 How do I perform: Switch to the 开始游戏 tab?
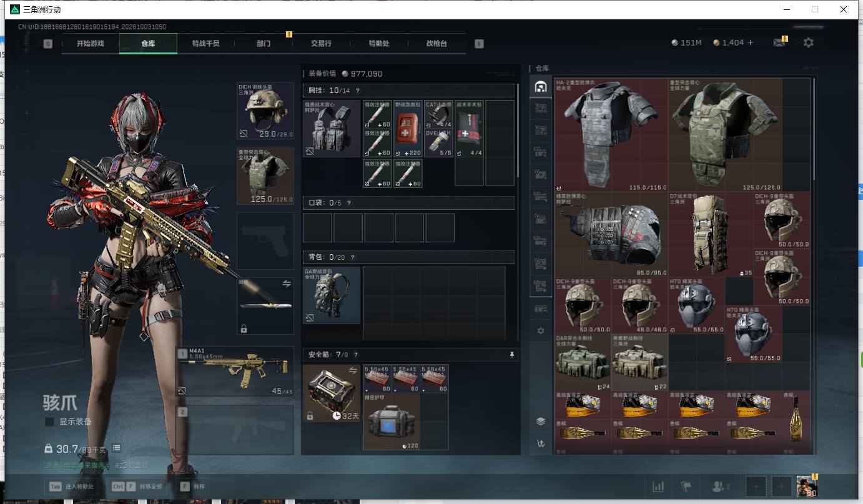(91, 44)
